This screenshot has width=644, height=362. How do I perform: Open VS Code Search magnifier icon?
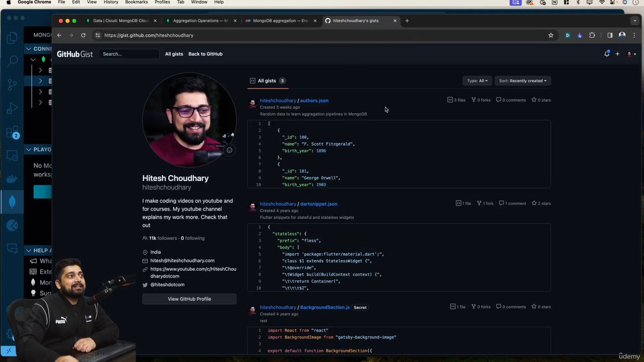(12, 61)
